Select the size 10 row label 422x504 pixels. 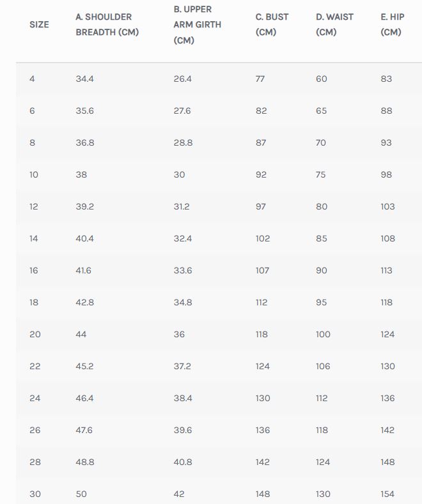[34, 174]
